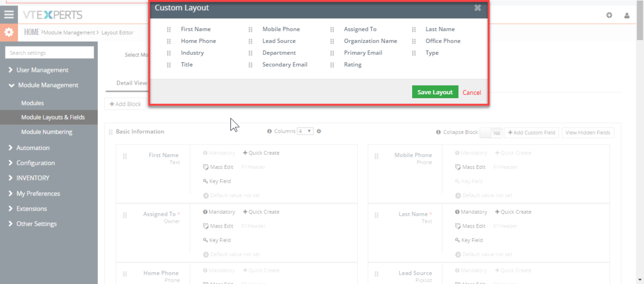Click the Save Layout button
644x284 pixels.
435,92
